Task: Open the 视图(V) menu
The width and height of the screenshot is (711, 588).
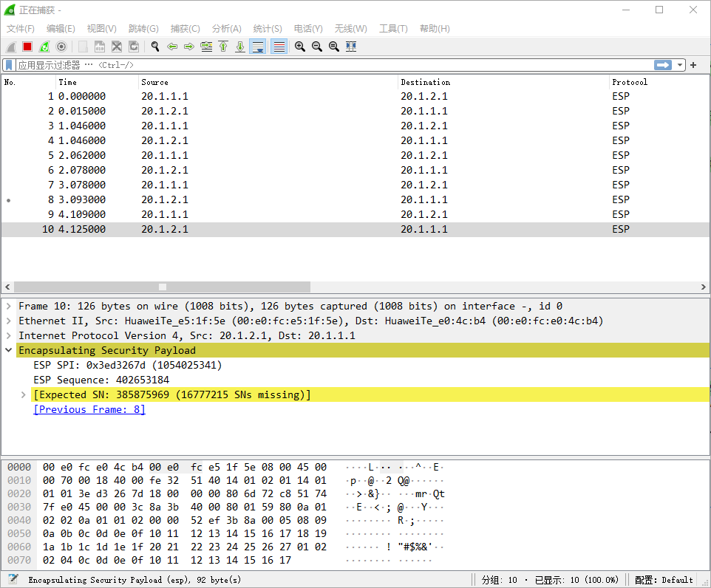Action: point(101,29)
